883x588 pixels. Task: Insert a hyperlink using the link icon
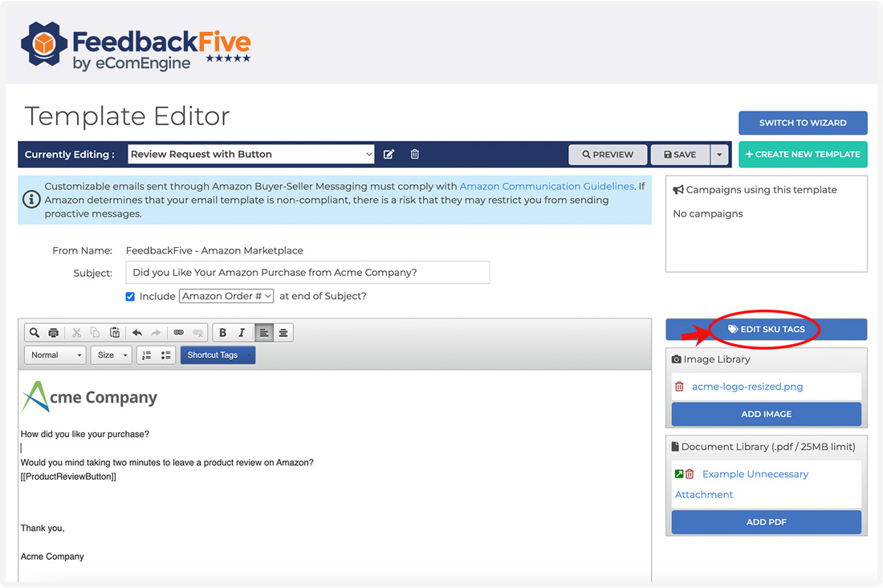179,333
